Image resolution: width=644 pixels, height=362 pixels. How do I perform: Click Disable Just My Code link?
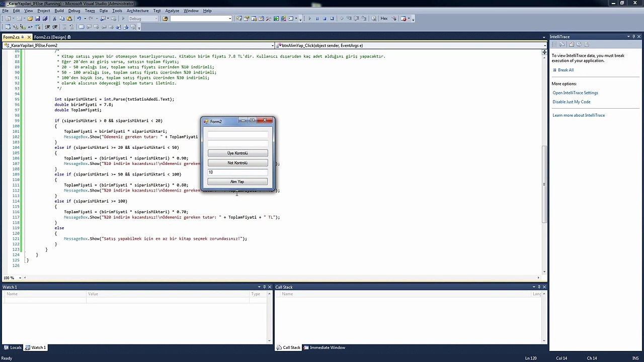[x=571, y=102]
